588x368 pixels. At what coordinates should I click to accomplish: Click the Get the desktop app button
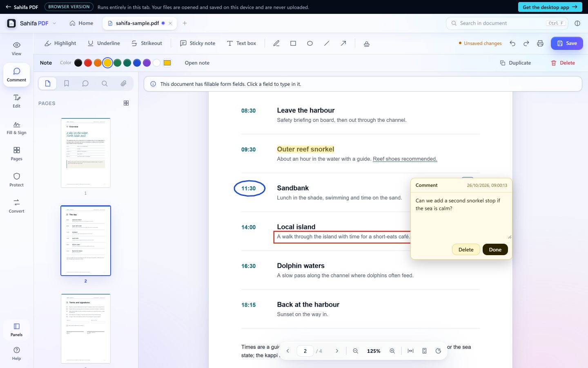click(550, 7)
